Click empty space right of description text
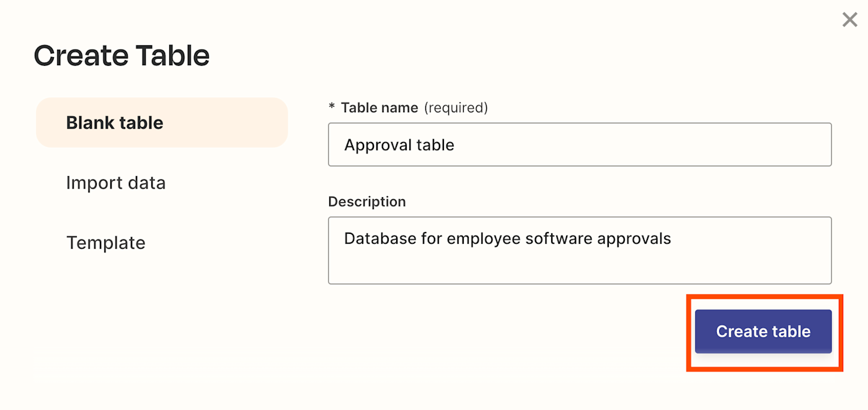This screenshot has height=410, width=868. click(750, 239)
